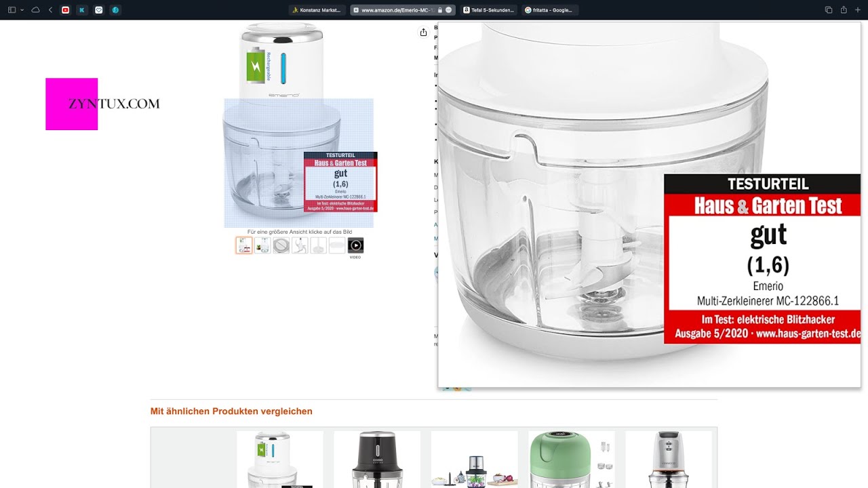
Task: Open the chopper with vegetables on a board in comparison
Action: coord(475,460)
